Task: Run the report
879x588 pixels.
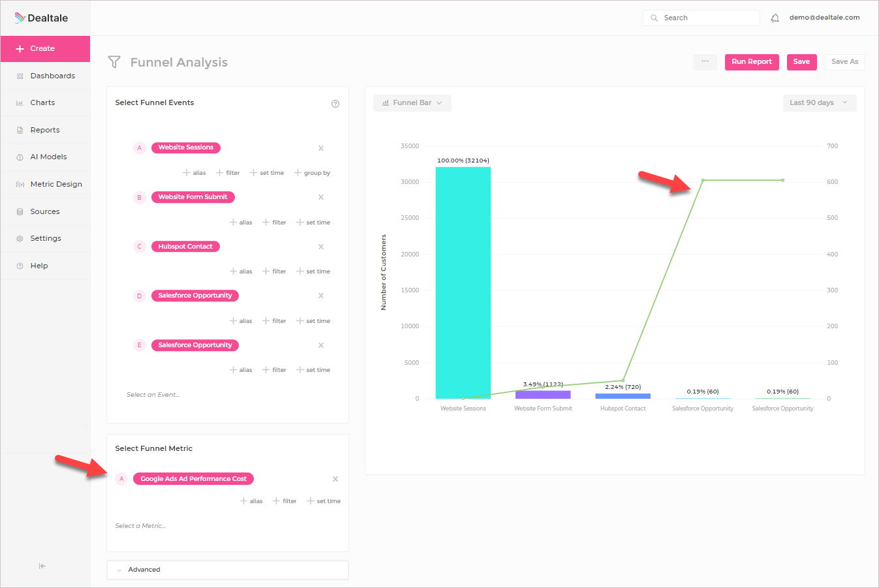Action: pos(752,62)
